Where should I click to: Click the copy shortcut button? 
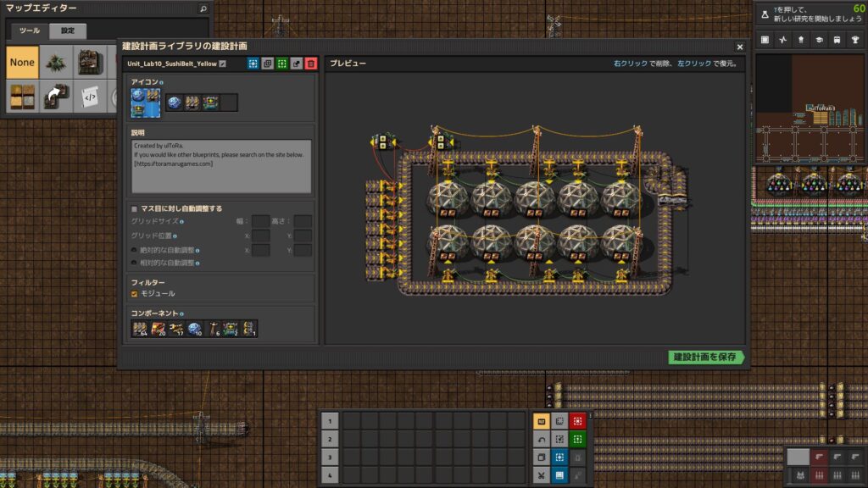[x=542, y=457]
